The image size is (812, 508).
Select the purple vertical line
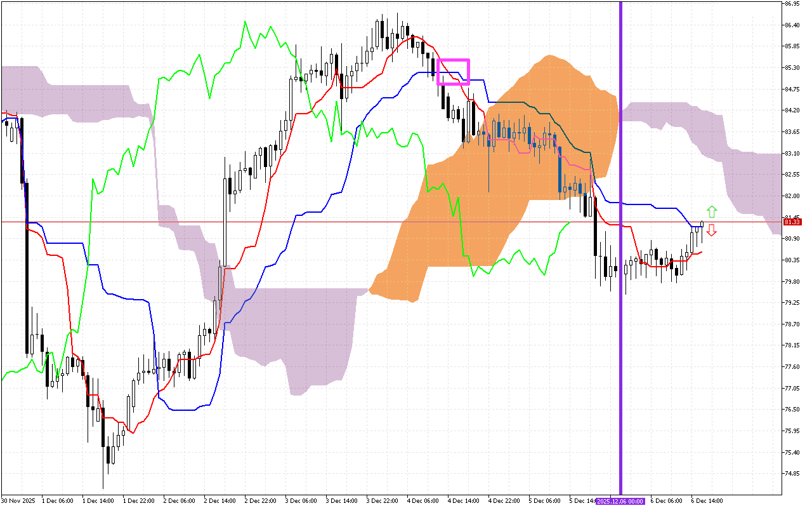[x=620, y=190]
